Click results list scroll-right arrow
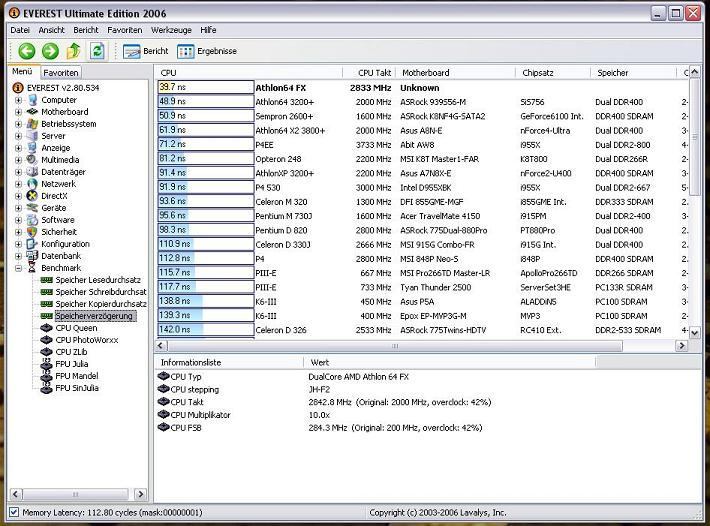 681,346
